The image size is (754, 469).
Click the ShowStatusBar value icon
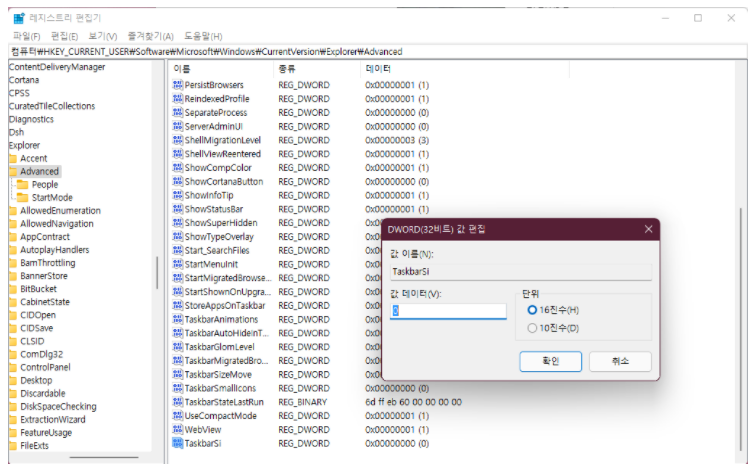178,209
